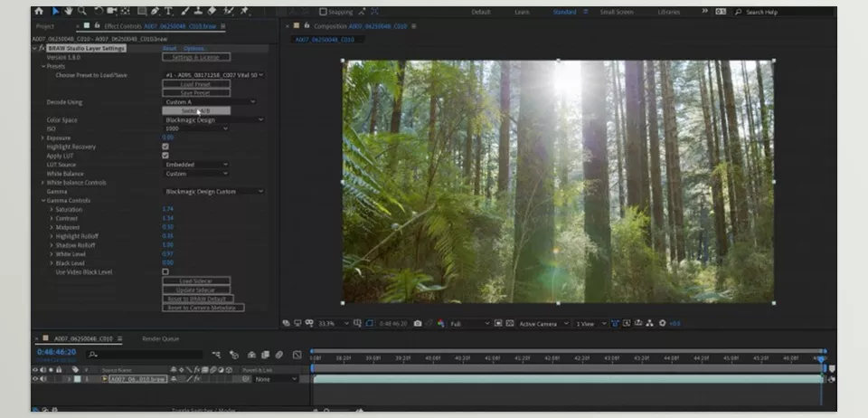Open the Active Camera view dropdown
Screen dimensions: 868x418
pyautogui.click(x=543, y=323)
